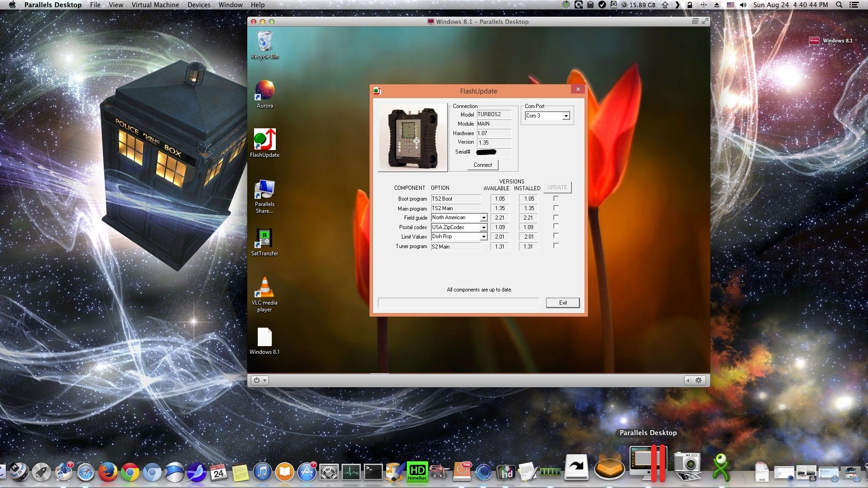Launch Google Chrome from the Dock
The height and width of the screenshot is (488, 868).
(130, 473)
